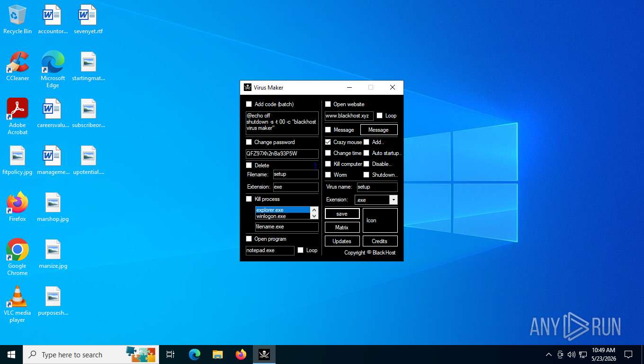The width and height of the screenshot is (644, 364).
Task: Open File Explorer from the taskbar
Action: pos(218,355)
